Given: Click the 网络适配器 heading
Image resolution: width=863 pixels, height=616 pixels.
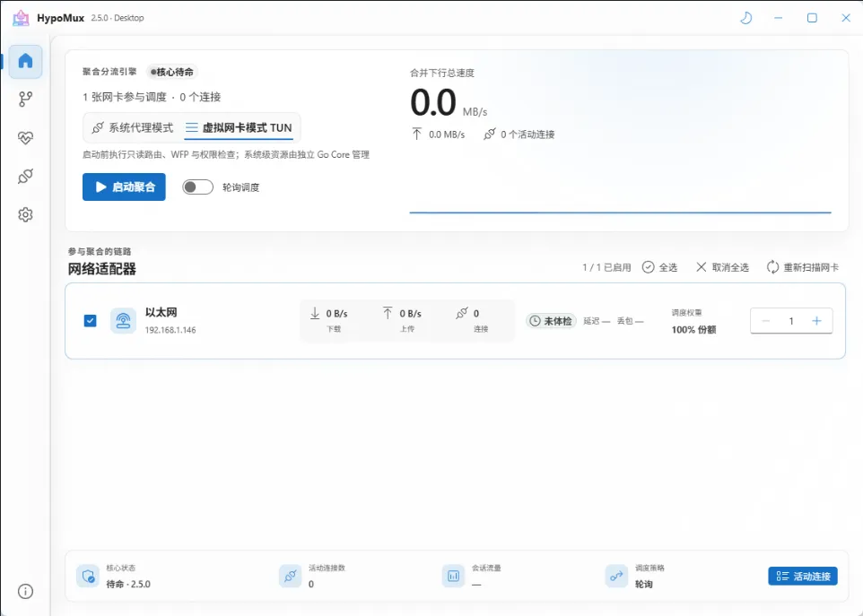Looking at the screenshot, I should click(102, 269).
